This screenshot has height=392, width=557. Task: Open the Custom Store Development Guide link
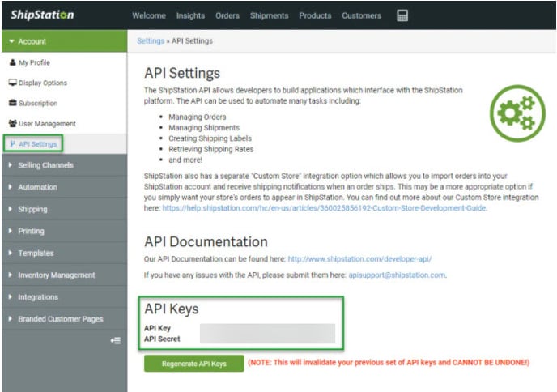point(324,208)
